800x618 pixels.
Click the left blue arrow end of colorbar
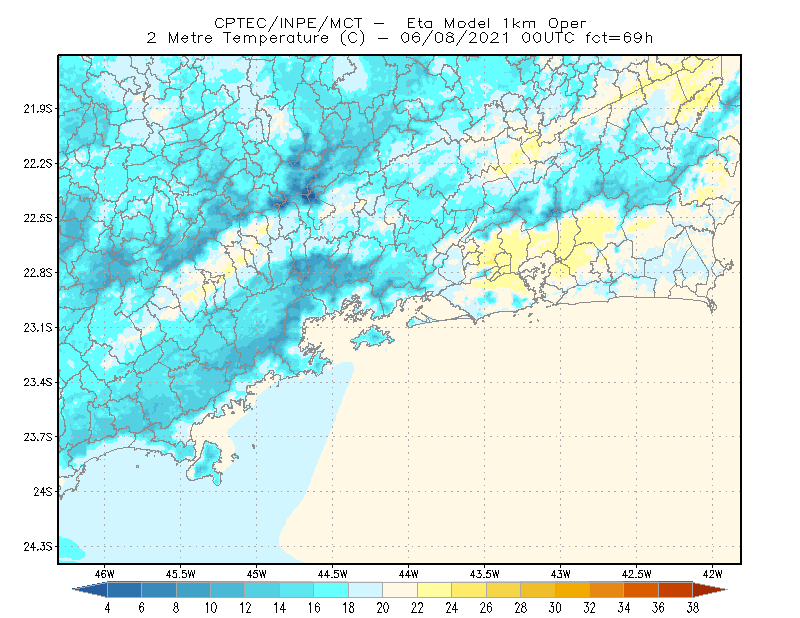[x=90, y=590]
